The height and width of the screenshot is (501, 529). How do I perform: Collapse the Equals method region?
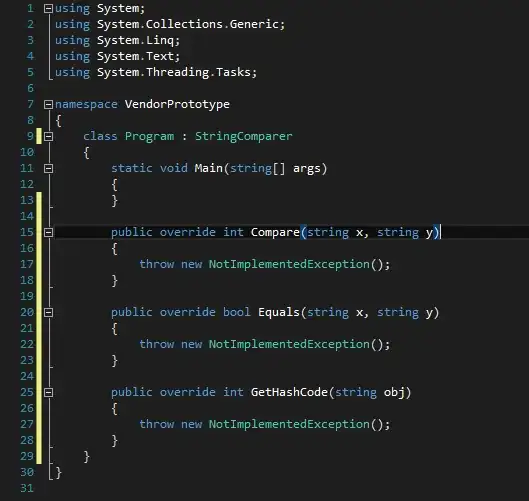pyautogui.click(x=49, y=312)
